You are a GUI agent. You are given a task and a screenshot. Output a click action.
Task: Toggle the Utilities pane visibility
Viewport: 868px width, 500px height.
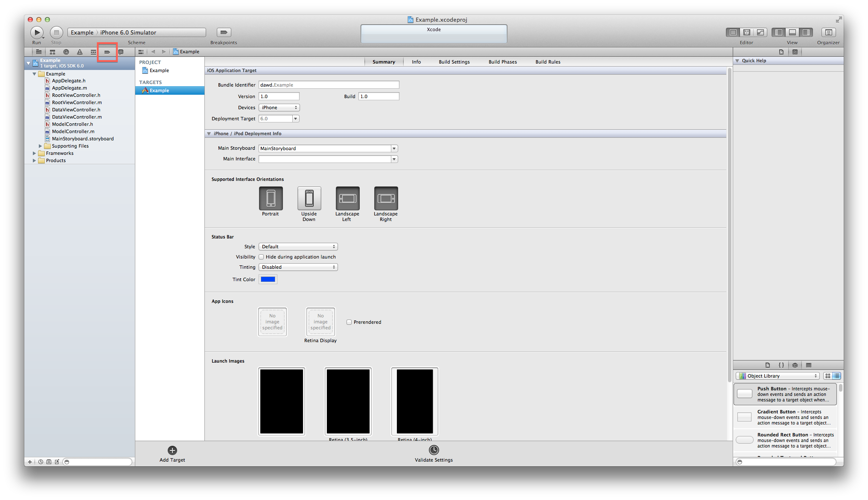click(x=806, y=32)
